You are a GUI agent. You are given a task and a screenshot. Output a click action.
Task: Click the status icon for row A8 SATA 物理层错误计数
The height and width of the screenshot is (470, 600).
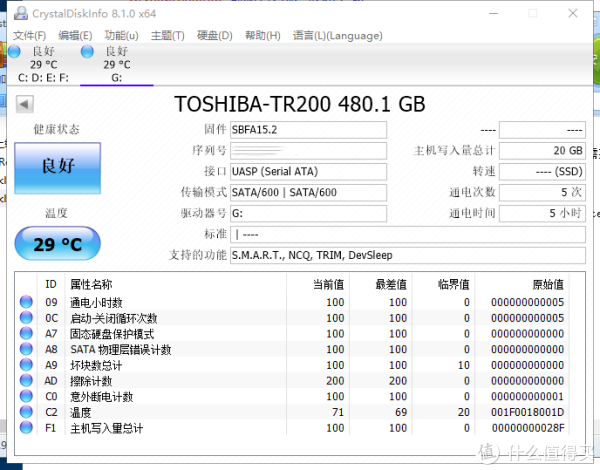[x=26, y=349]
